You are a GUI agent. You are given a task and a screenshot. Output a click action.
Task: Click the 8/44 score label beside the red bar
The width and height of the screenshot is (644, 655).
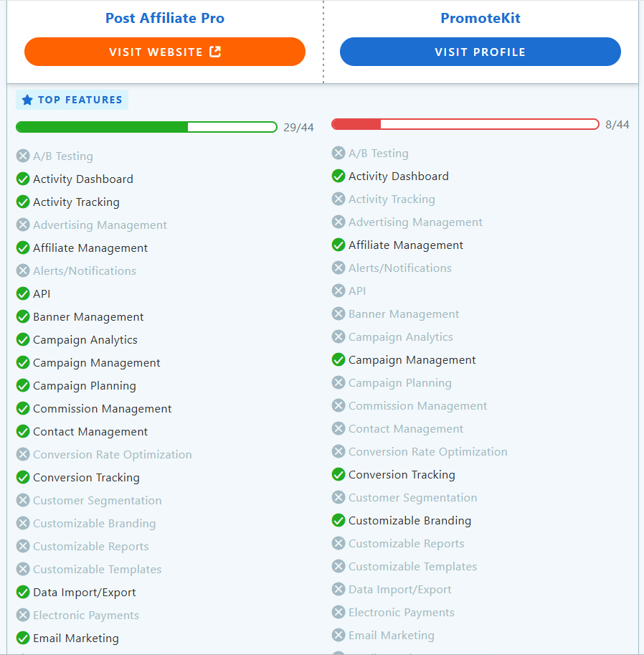618,124
